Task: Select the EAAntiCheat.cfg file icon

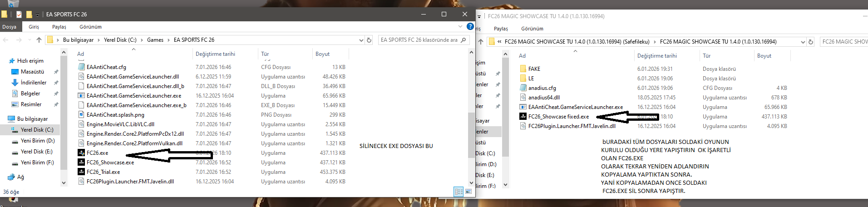Action: (81, 67)
